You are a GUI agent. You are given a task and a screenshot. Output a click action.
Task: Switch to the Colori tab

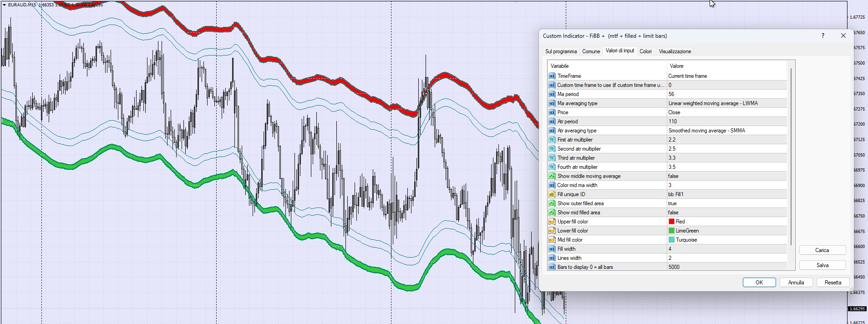coord(645,51)
